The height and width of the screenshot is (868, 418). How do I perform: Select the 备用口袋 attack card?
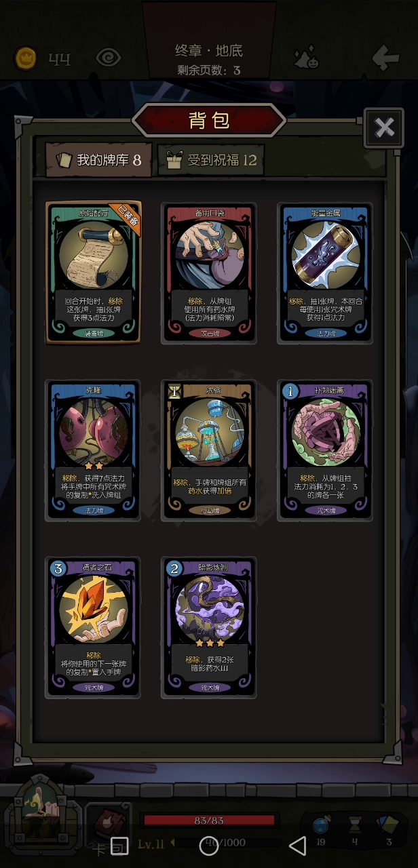click(209, 273)
